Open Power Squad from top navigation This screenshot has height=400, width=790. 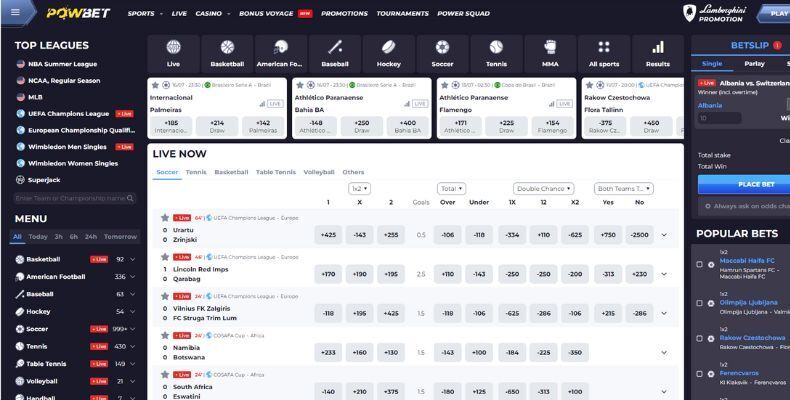coord(464,14)
